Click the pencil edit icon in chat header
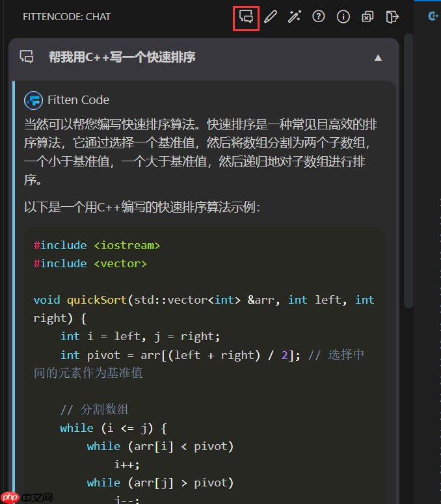Screen dimensions: 441x504 click(x=271, y=17)
